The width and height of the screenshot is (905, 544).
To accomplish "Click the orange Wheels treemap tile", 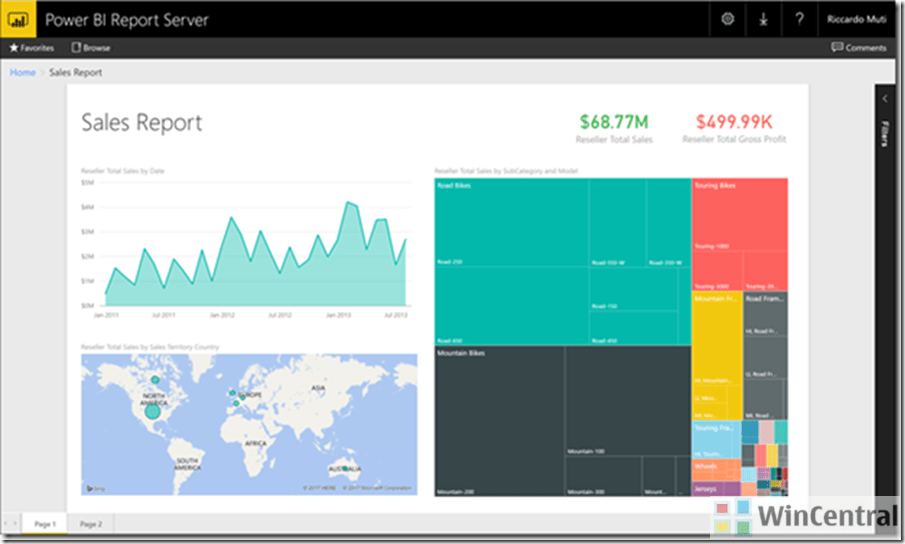I will point(716,470).
